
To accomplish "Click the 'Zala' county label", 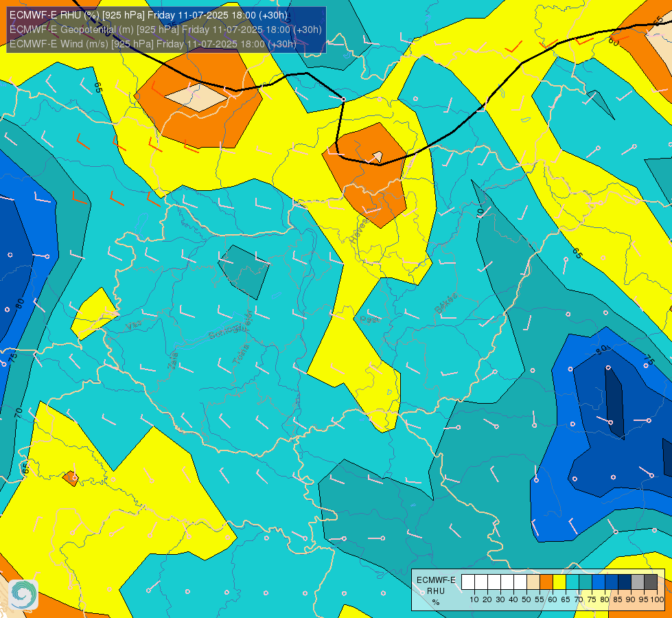I will 173,360.
